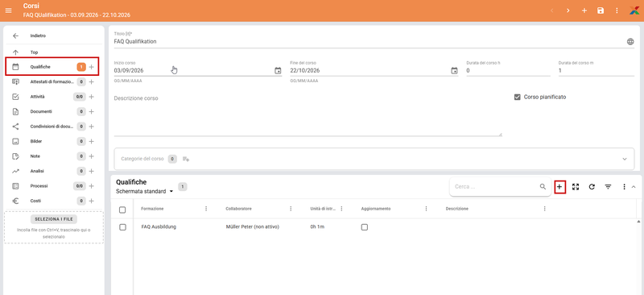Open translation globe icon for title
Screen dimensions: 644x295
click(630, 42)
